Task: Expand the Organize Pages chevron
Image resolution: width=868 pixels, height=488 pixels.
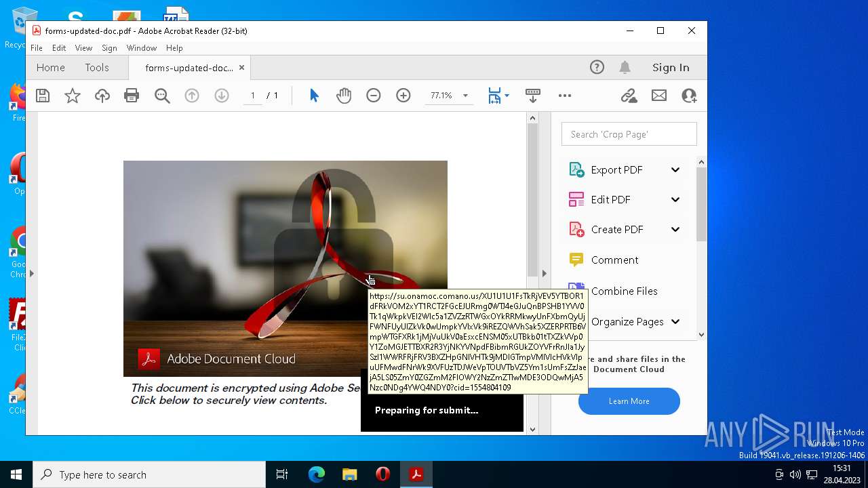Action: click(675, 322)
